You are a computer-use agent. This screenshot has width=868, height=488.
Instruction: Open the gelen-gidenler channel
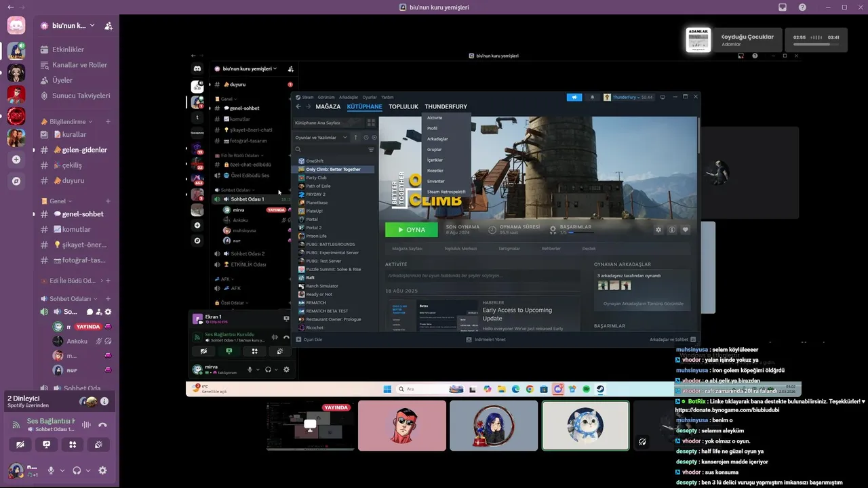coord(76,150)
